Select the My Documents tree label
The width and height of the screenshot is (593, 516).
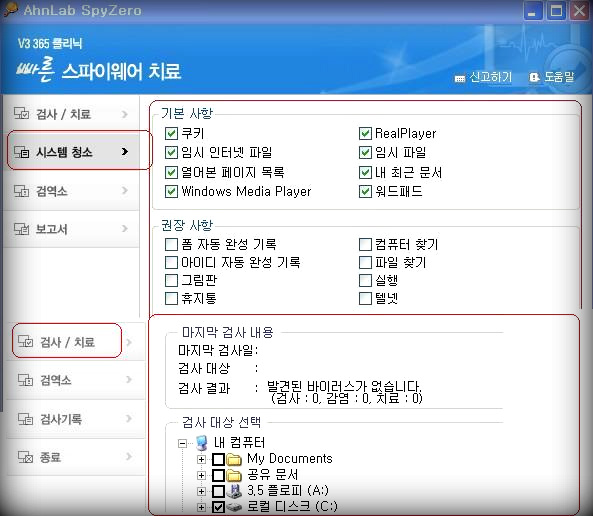[x=289, y=459]
